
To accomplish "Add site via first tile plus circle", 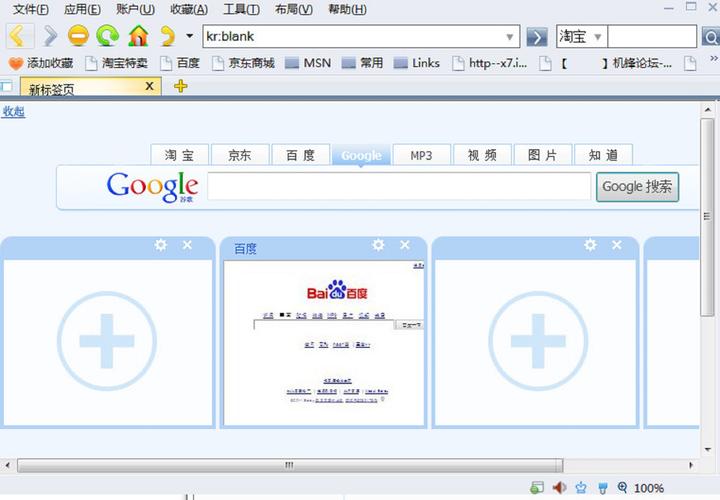I will 107,341.
